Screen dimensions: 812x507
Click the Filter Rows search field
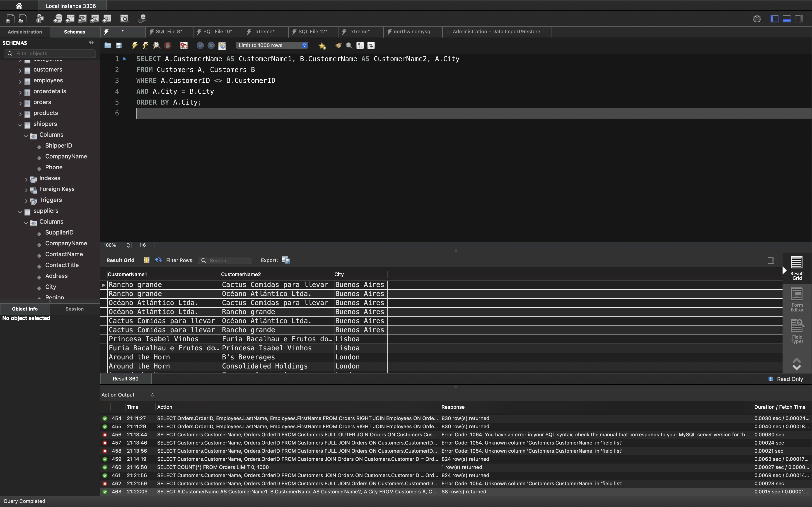[229, 260]
